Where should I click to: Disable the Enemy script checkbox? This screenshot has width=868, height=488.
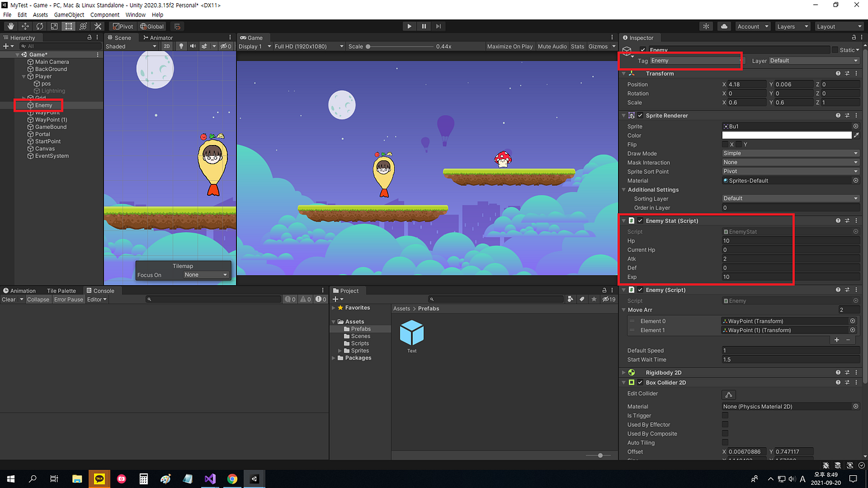click(x=640, y=290)
